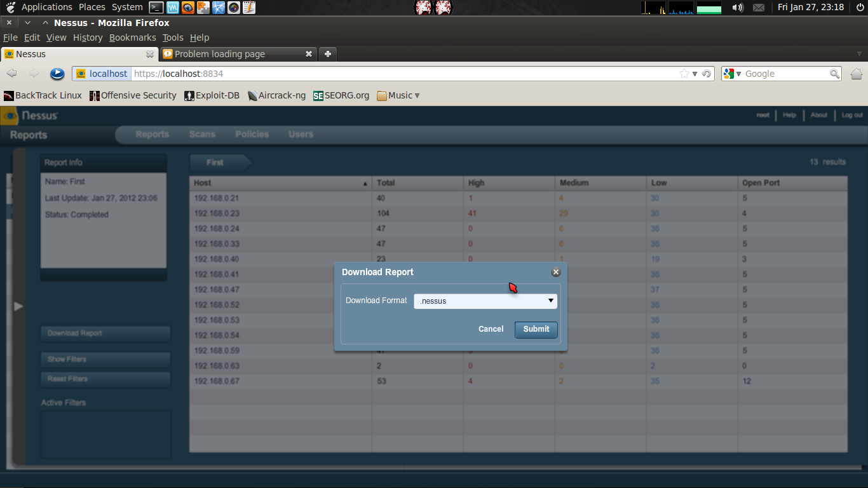
Task: Open the volume speaker control
Action: pos(738,8)
